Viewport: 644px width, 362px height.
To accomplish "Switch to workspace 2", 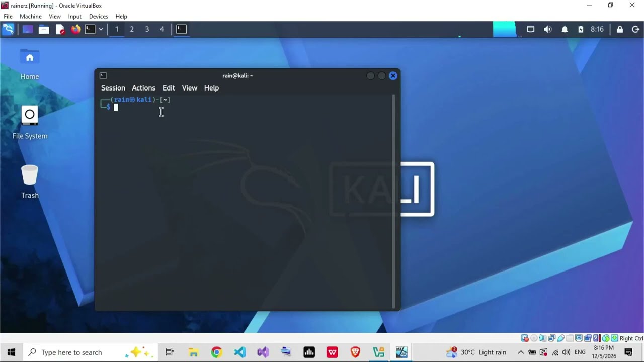I will (132, 29).
